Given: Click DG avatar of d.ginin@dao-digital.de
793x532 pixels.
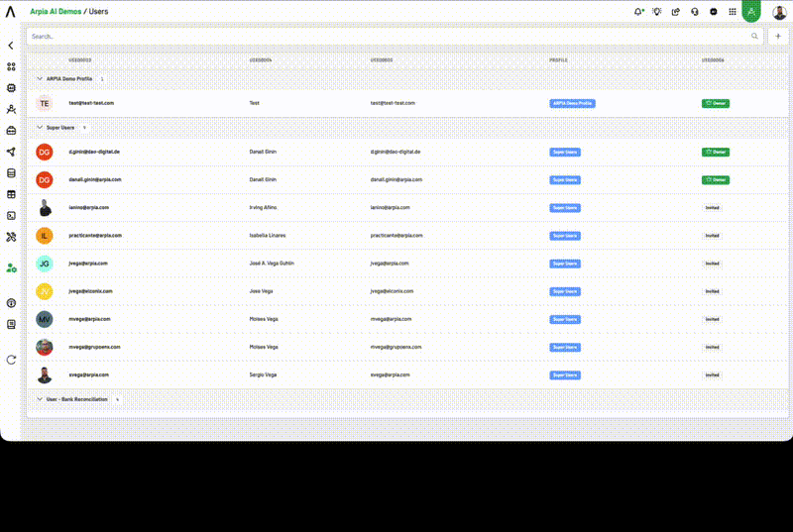Looking at the screenshot, I should pos(45,153).
